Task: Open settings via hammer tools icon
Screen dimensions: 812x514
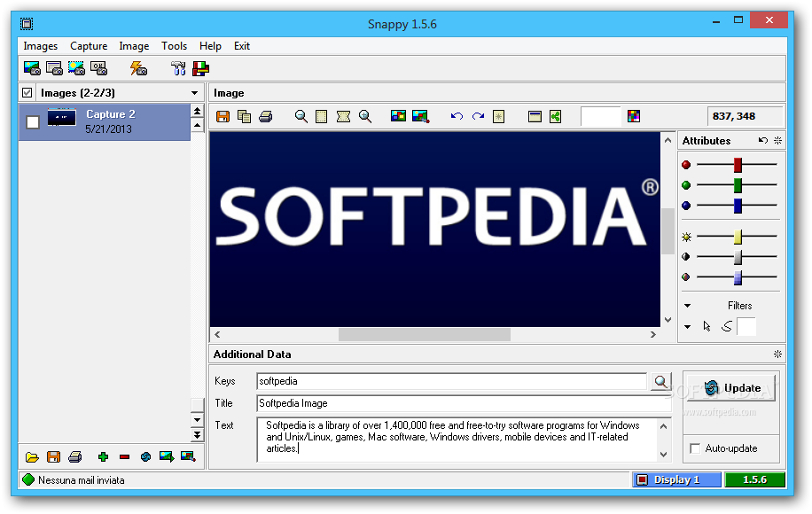Action: (x=178, y=68)
